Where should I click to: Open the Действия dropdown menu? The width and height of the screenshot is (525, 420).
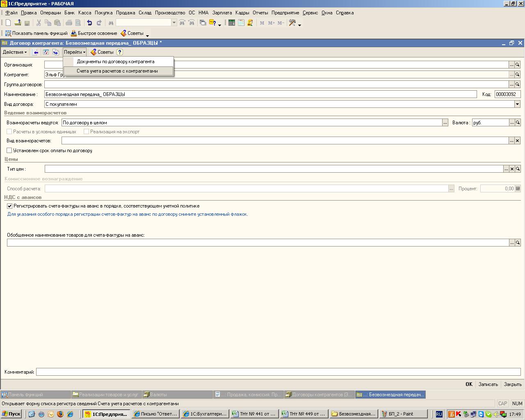[x=15, y=52]
